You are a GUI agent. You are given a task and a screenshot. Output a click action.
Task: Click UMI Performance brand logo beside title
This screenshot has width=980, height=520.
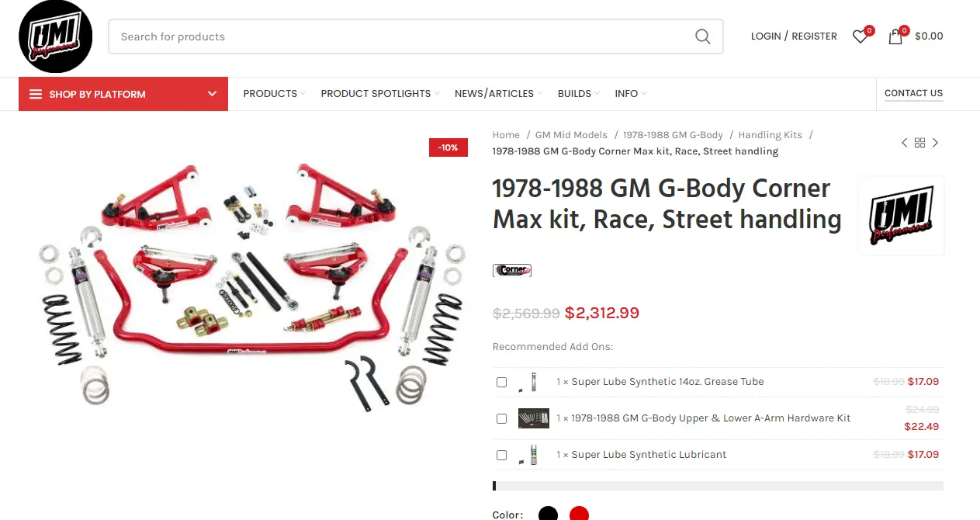pos(901,215)
